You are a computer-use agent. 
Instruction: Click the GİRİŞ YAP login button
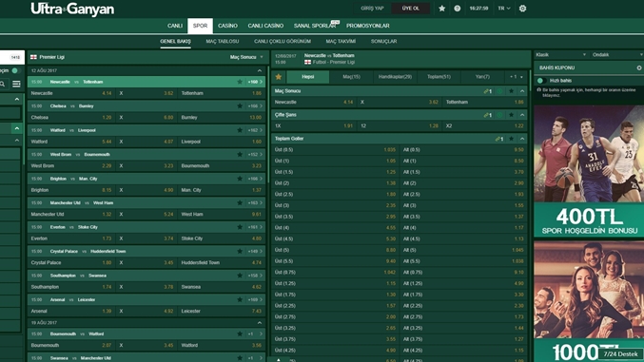click(372, 9)
